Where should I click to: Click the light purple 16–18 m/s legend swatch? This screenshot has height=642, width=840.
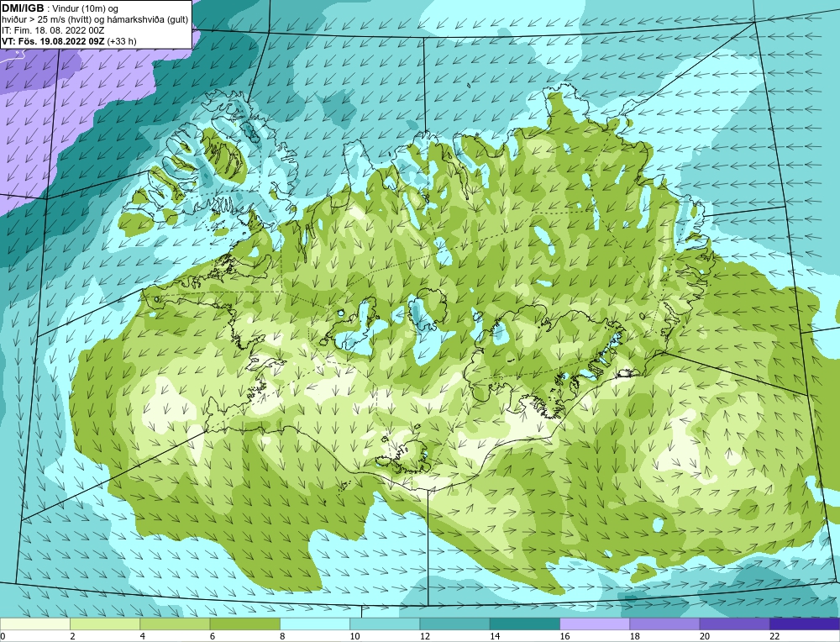pos(595,624)
